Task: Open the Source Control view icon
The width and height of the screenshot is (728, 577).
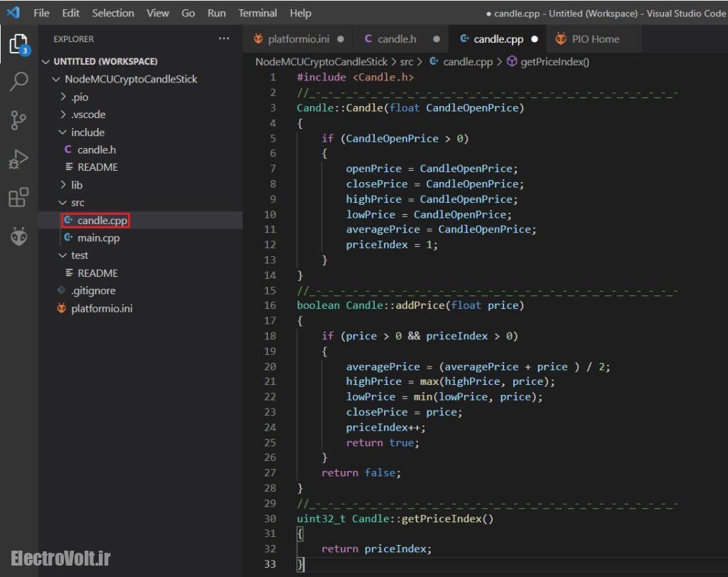Action: pyautogui.click(x=18, y=120)
